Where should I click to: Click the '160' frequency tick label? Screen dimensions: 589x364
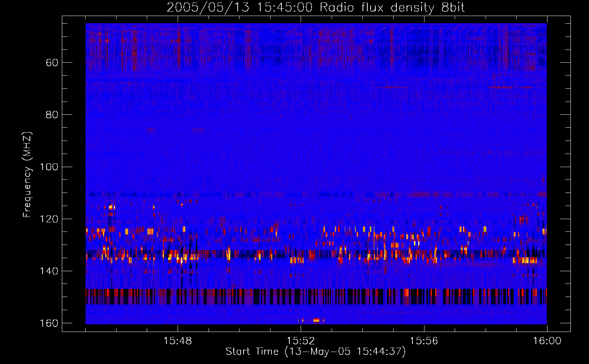(x=49, y=323)
